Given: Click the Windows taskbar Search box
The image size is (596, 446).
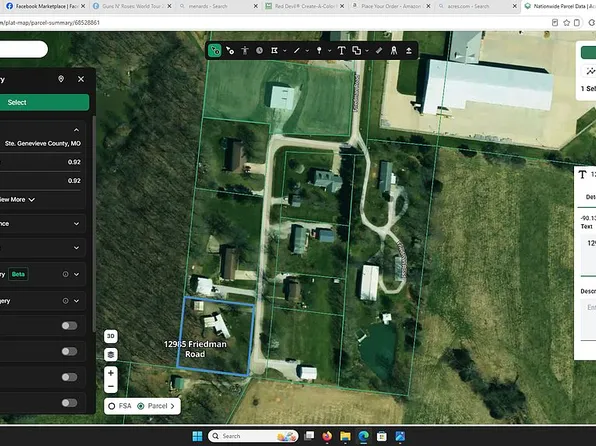Looking at the screenshot, I should click(x=253, y=436).
